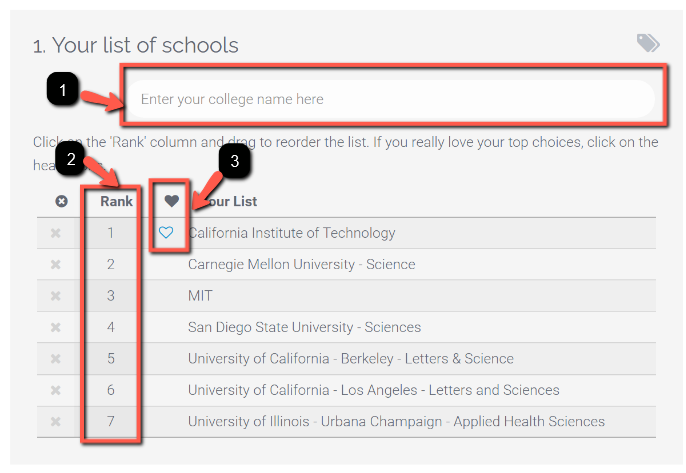Toggle the heart for California Institute of Technology
The image size is (686, 473).
click(x=167, y=233)
